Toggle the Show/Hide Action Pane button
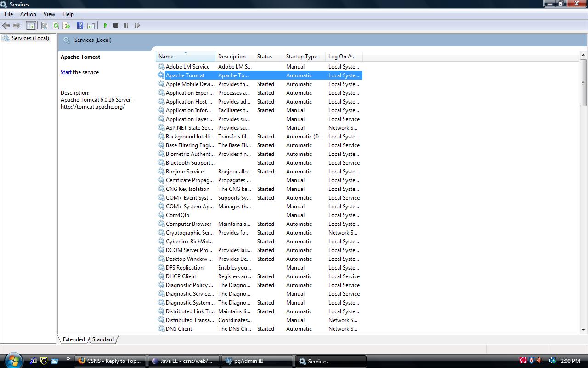588x368 pixels. point(91,25)
